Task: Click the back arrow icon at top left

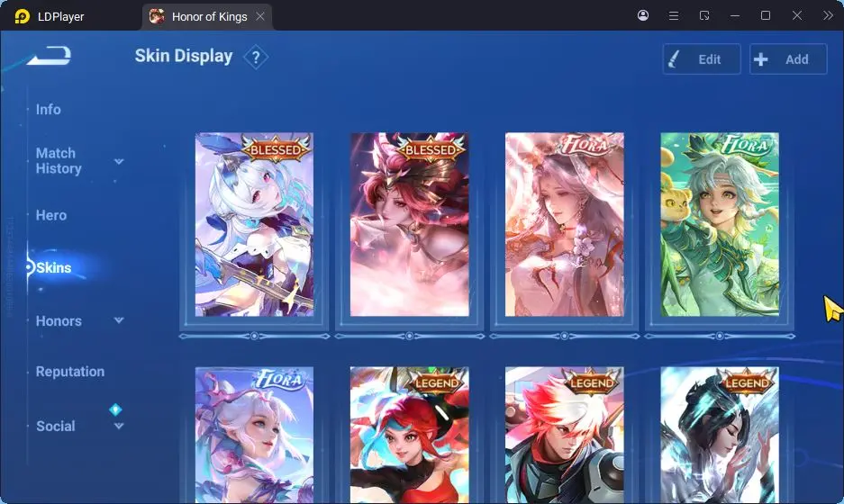Action: [49, 56]
